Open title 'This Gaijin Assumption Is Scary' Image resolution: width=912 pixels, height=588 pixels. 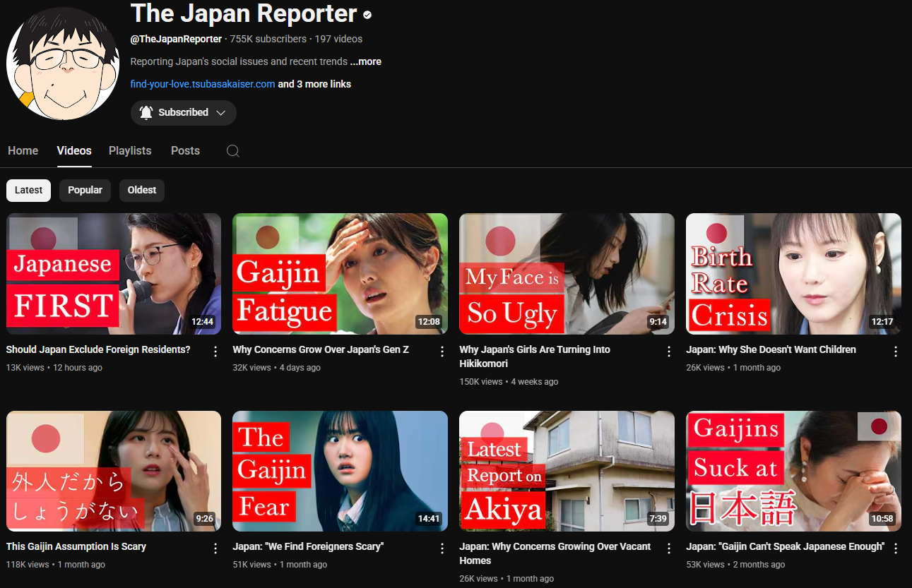tap(76, 546)
